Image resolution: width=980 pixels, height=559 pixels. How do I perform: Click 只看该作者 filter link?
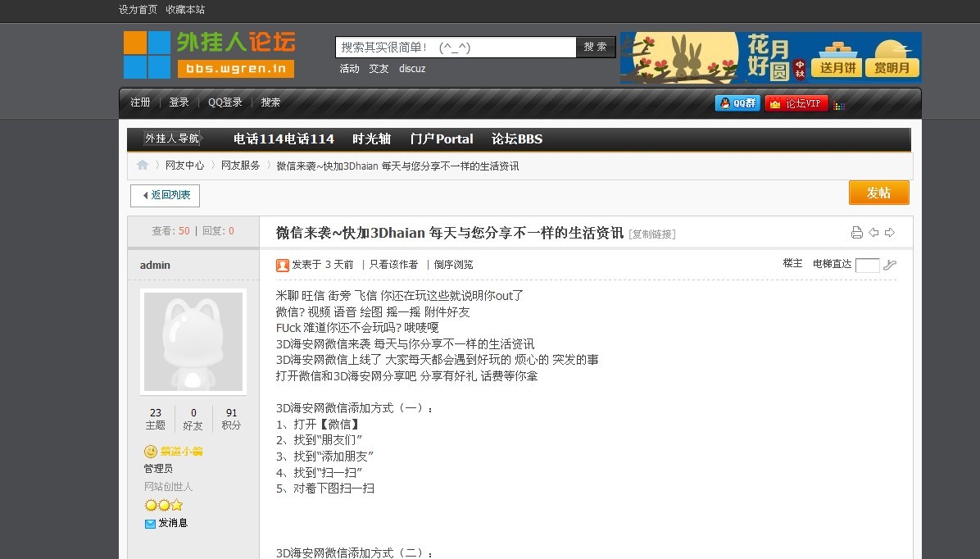point(394,265)
